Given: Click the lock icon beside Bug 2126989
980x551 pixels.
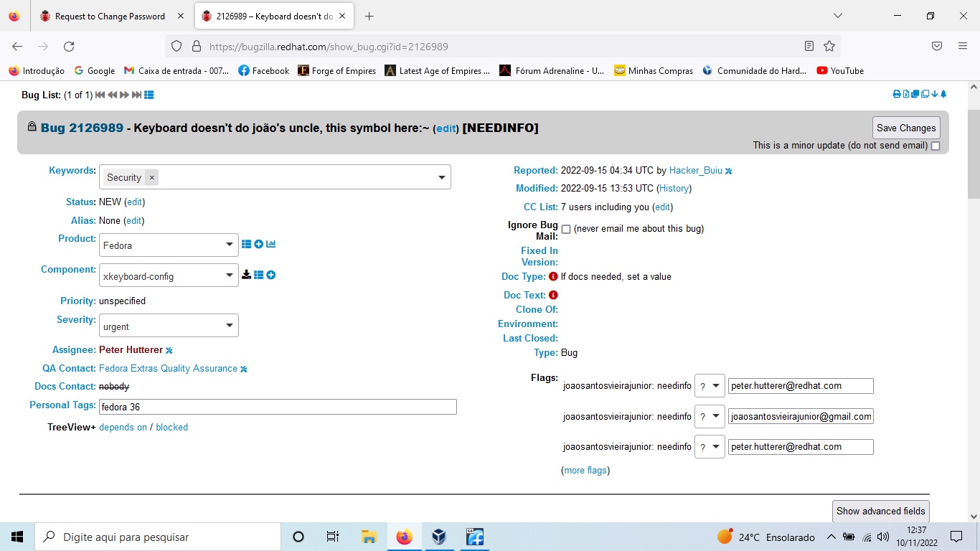Looking at the screenshot, I should coord(32,127).
